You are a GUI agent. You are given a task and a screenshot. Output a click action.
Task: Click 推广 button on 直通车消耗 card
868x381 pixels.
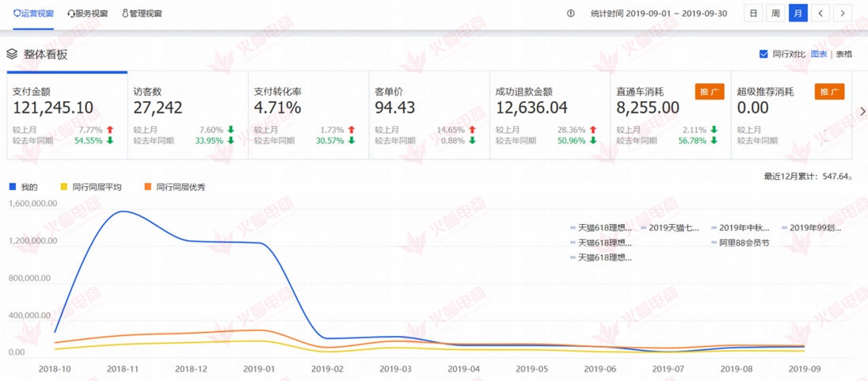[710, 92]
